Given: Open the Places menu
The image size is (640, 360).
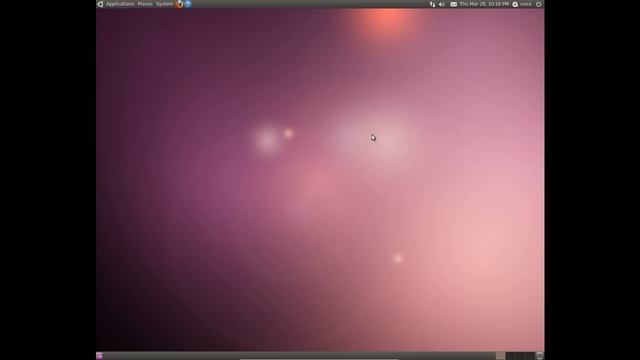Looking at the screenshot, I should [145, 4].
